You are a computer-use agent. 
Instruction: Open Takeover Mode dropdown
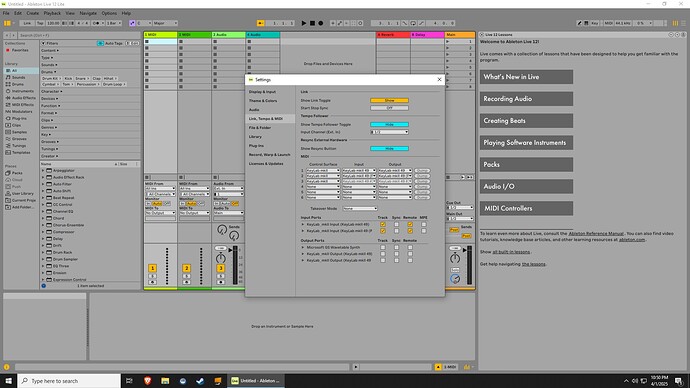360,209
